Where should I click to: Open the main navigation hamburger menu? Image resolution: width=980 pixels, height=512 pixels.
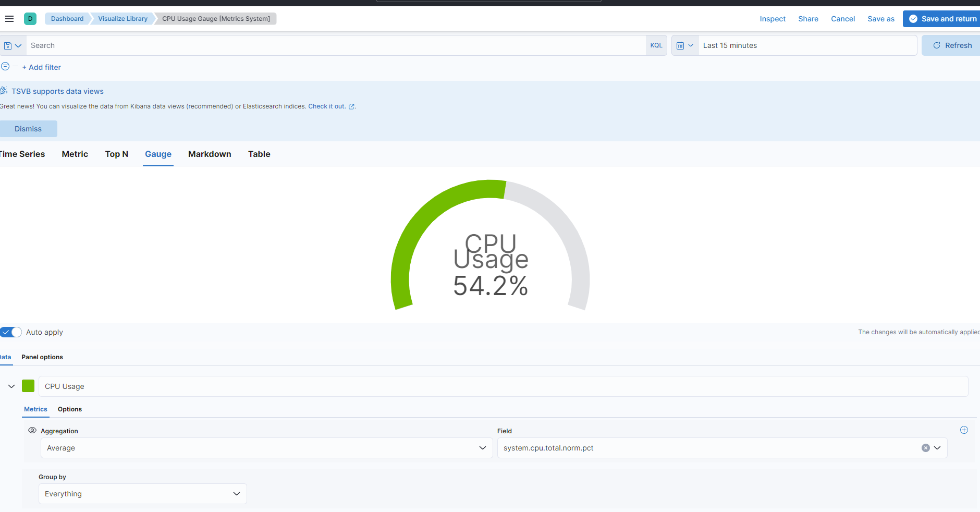[9, 18]
